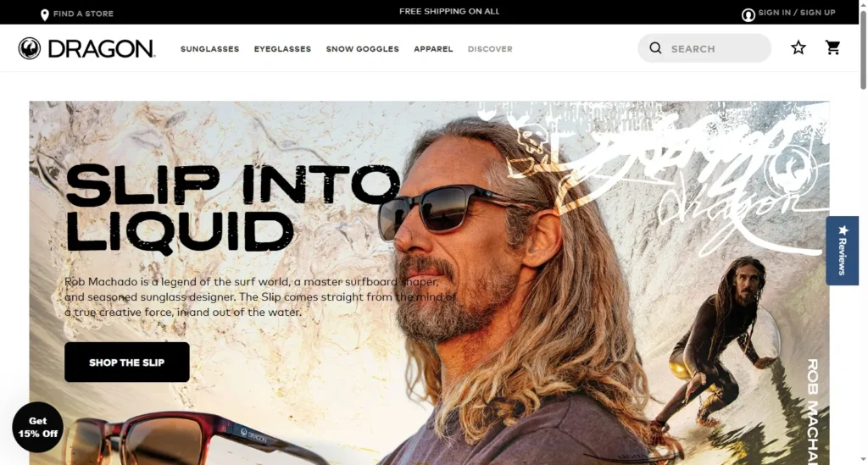Viewport: 868px width, 465px height.
Task: Expand the Snow Goggles navigation menu
Action: tap(362, 48)
